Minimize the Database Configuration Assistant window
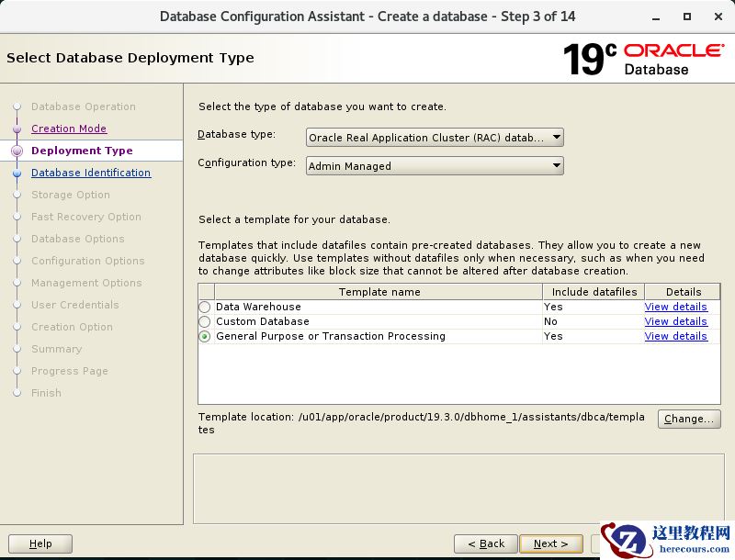Screen dimensions: 735x560 tap(656, 17)
